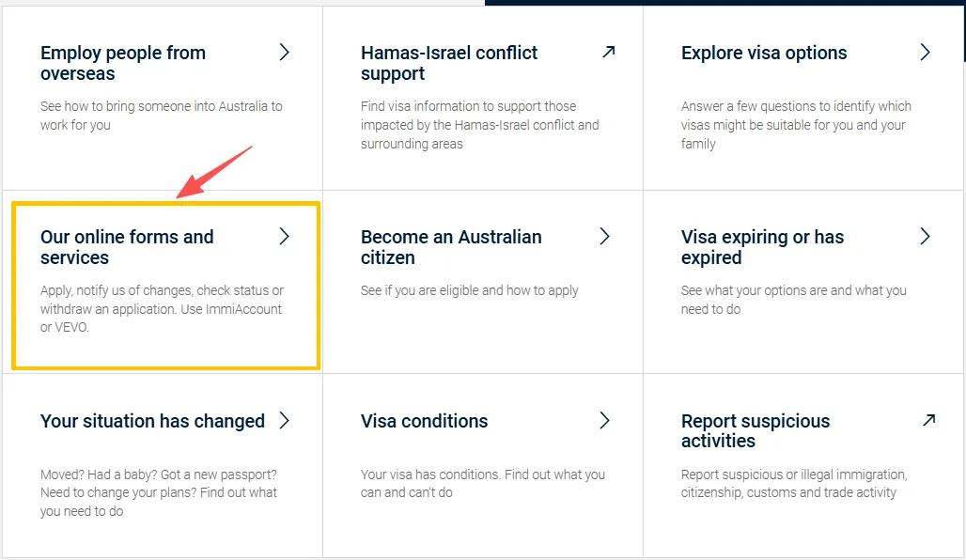Click chevron next to Your situation has changed
The image size is (966, 560).
pyautogui.click(x=284, y=421)
